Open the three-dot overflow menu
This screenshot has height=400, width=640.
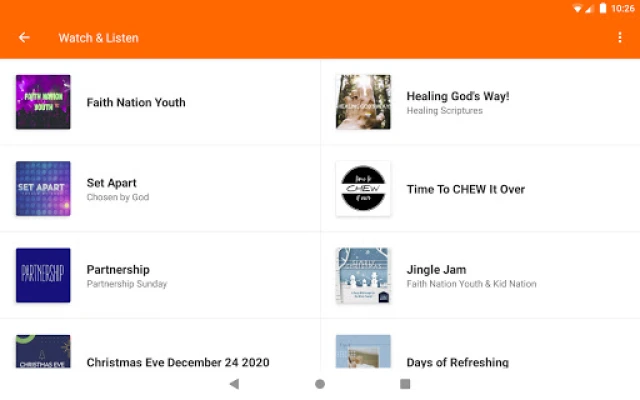[620, 38]
